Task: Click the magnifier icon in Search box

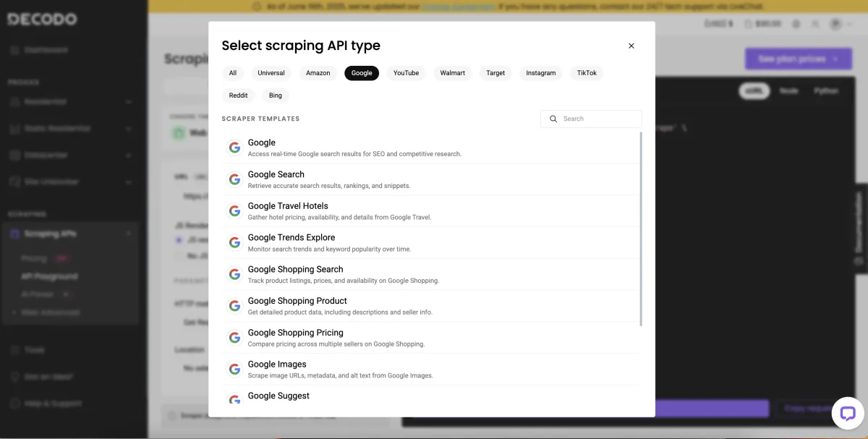Action: pos(553,119)
